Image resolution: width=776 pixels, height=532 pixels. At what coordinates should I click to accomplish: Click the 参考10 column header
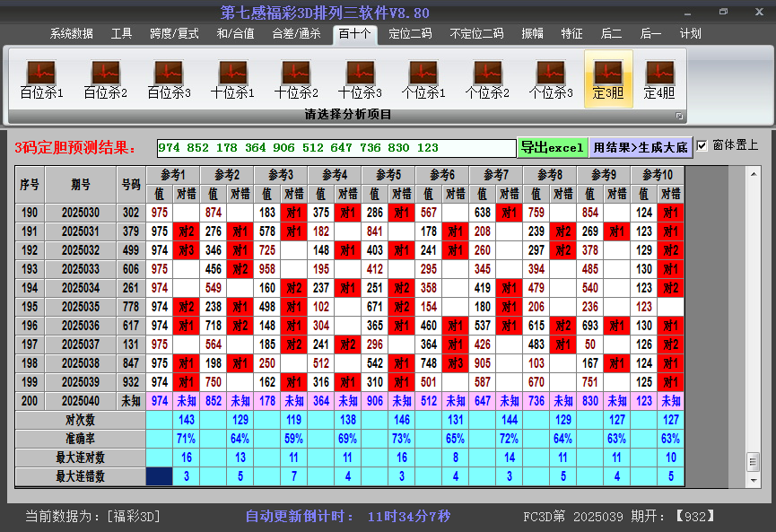pos(658,175)
